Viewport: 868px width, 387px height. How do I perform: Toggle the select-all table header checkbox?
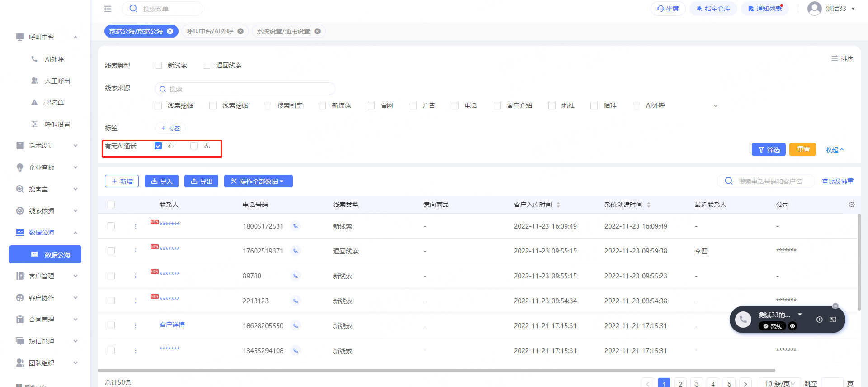click(111, 205)
